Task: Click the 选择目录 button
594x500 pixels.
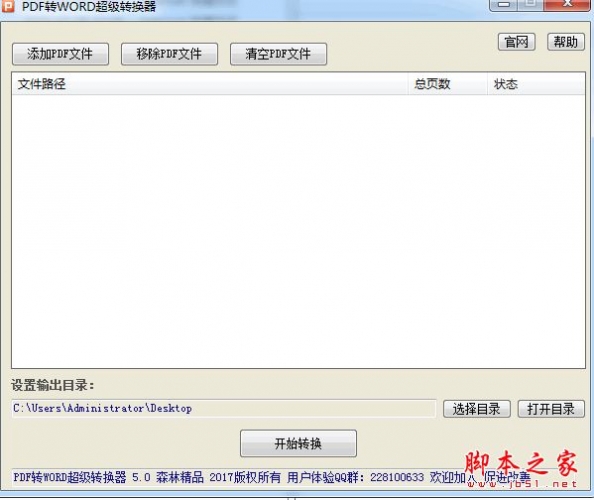Action: 477,409
